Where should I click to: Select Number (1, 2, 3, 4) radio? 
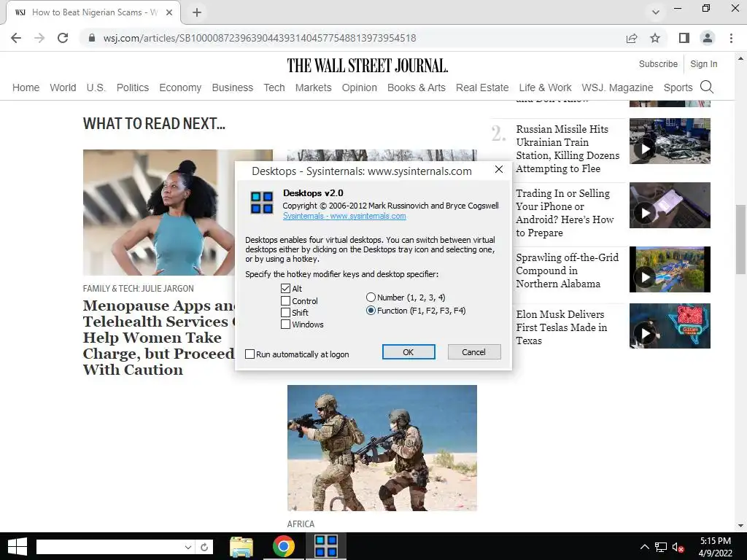pos(371,297)
